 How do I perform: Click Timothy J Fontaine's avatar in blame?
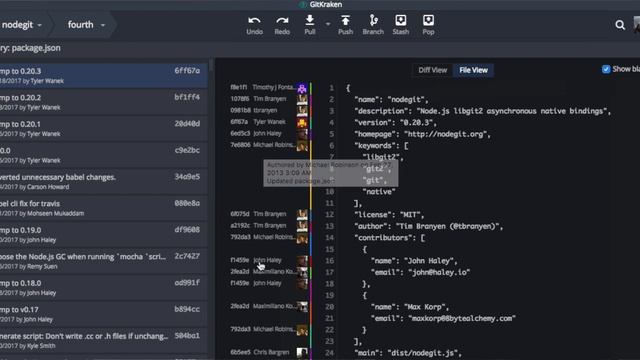click(x=302, y=88)
